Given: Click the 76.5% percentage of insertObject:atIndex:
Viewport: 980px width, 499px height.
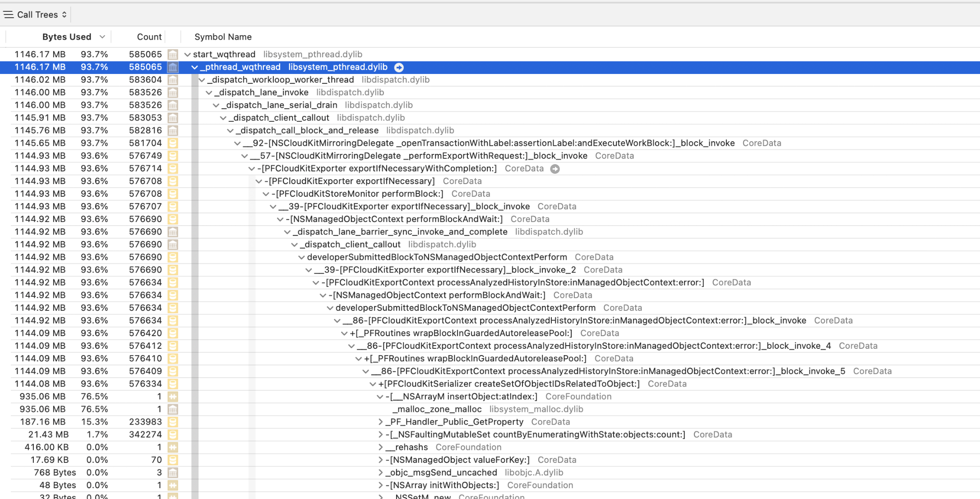Looking at the screenshot, I should click(x=94, y=397).
